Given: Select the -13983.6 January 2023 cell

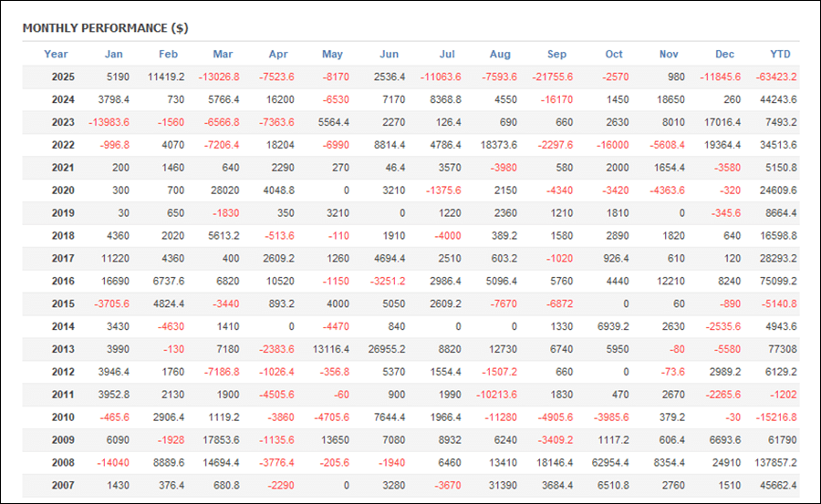Looking at the screenshot, I should [x=108, y=123].
